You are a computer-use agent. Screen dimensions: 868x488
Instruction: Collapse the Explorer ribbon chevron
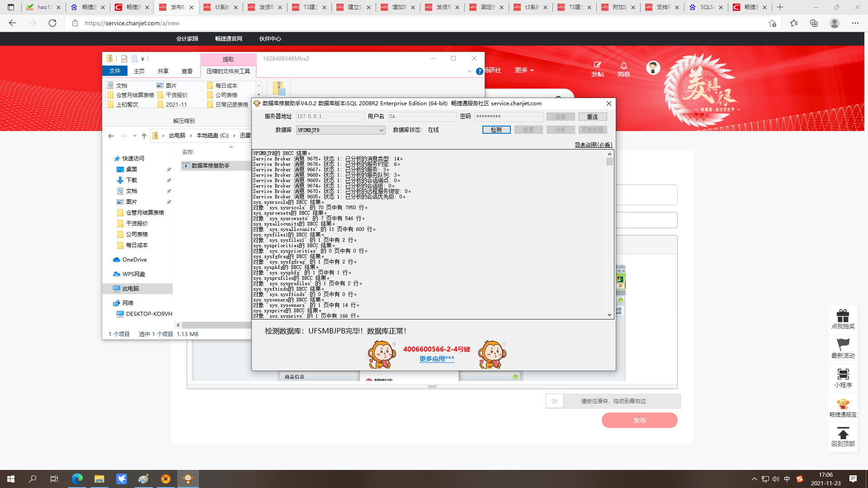(x=469, y=71)
